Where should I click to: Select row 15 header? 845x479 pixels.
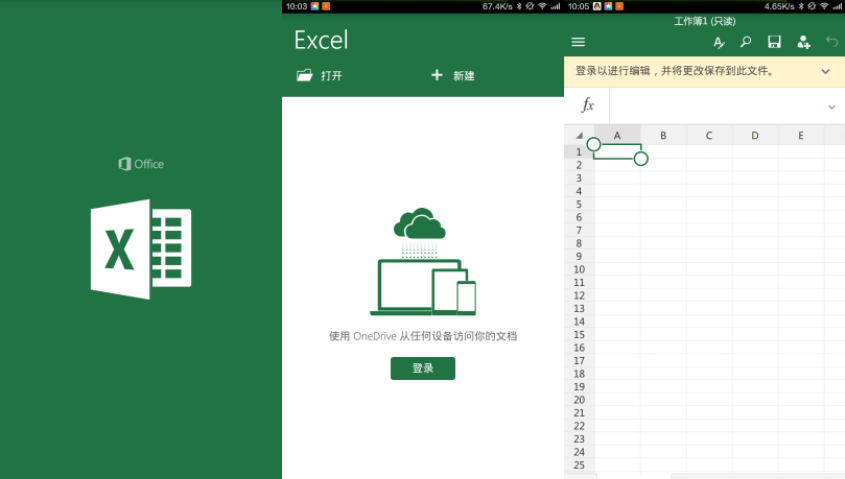click(x=579, y=335)
